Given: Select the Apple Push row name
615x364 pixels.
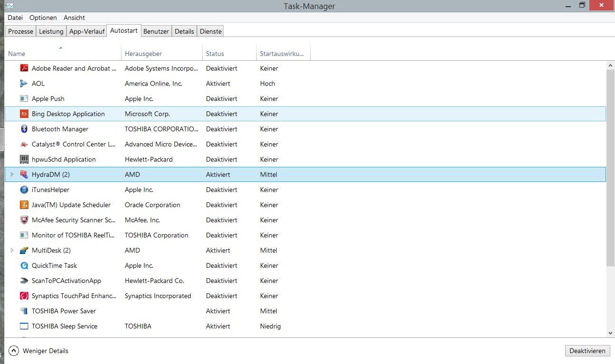Looking at the screenshot, I should click(x=48, y=99).
